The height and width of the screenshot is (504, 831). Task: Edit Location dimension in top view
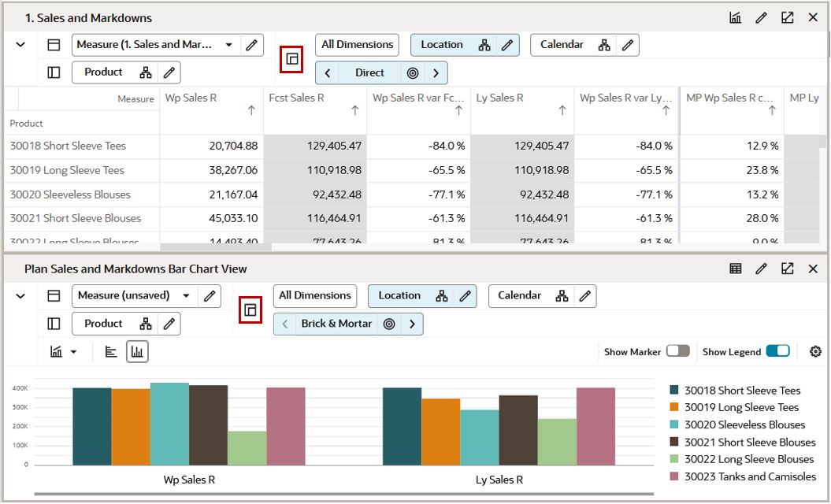pos(507,45)
